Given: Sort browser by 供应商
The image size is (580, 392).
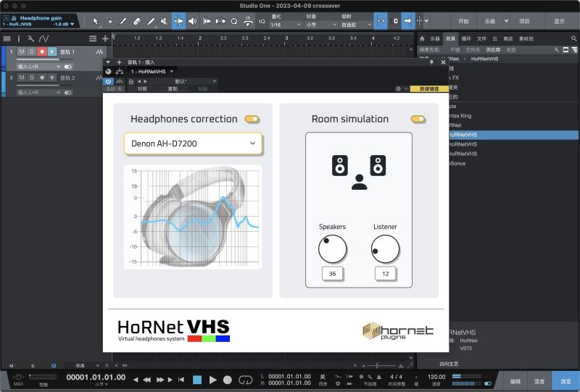Looking at the screenshot, I should tap(493, 49).
